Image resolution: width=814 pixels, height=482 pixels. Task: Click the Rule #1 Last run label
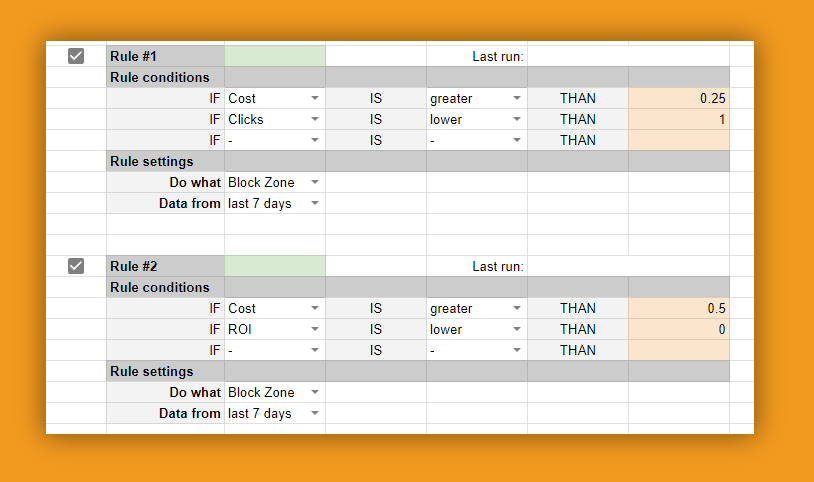[498, 56]
